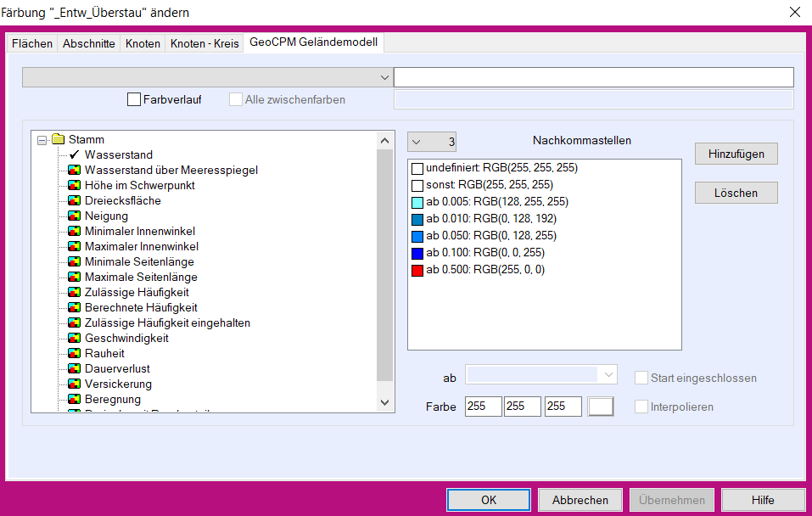Screen dimensions: 812x516
Task: Collapse the Stamm tree node
Action: tap(42, 140)
